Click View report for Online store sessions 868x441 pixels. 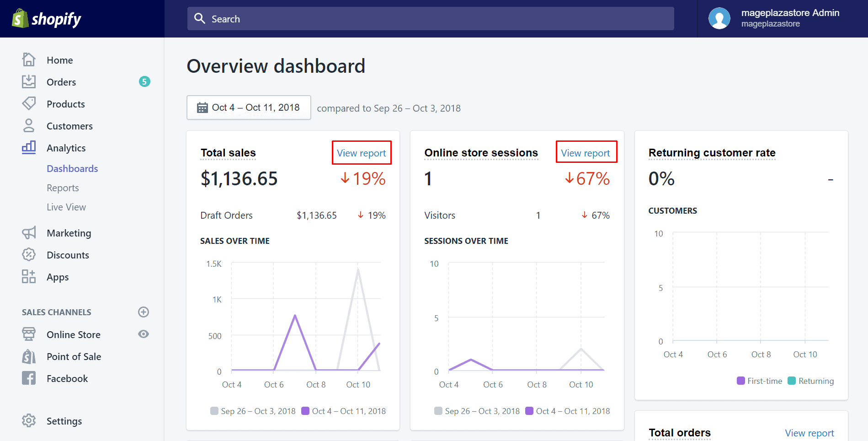tap(586, 153)
